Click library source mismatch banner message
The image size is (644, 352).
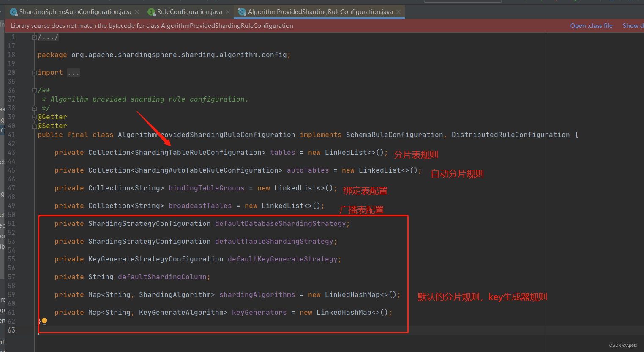click(152, 26)
